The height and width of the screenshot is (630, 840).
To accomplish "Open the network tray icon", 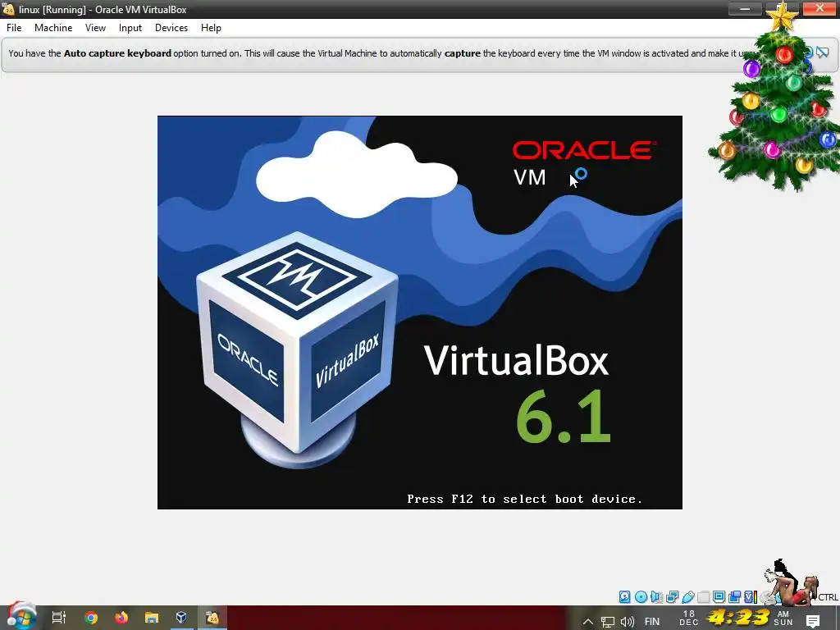I will point(608,622).
